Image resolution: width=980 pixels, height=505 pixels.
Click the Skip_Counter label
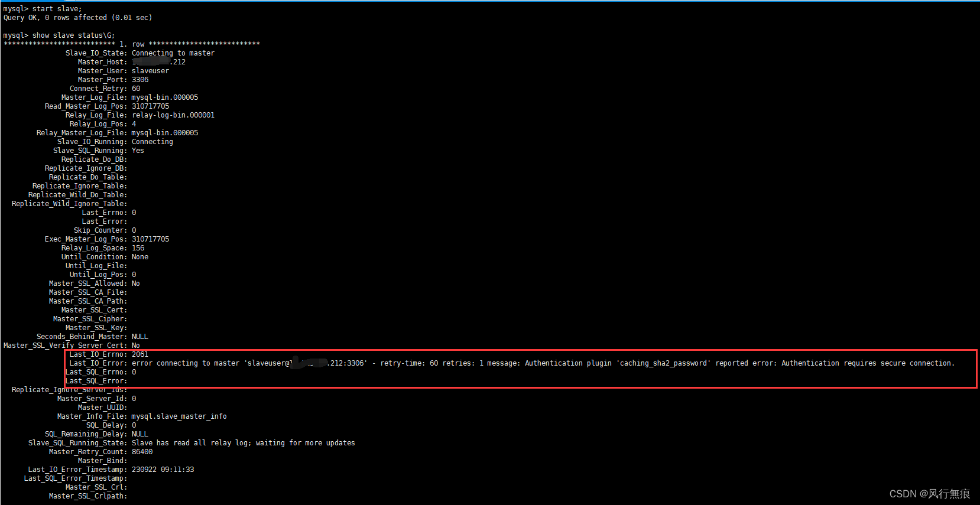pyautogui.click(x=100, y=230)
